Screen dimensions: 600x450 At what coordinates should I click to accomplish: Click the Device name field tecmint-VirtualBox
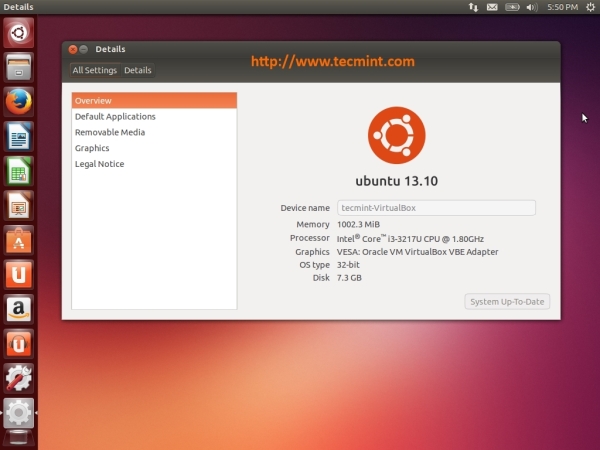coord(436,208)
